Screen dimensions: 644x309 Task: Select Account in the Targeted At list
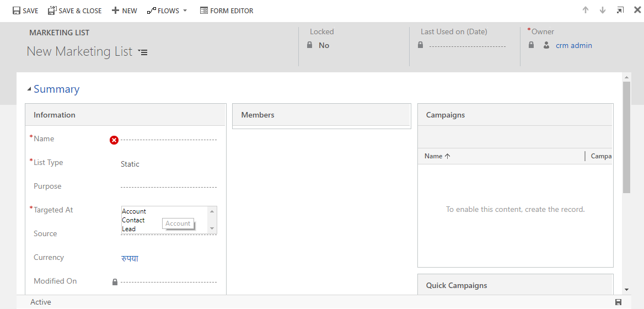coord(134,211)
